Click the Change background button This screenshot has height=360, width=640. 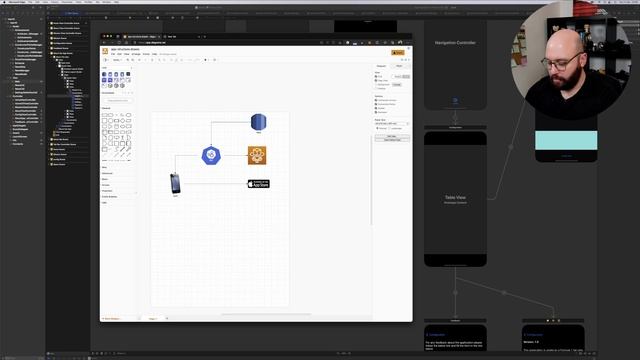pyautogui.click(x=397, y=84)
